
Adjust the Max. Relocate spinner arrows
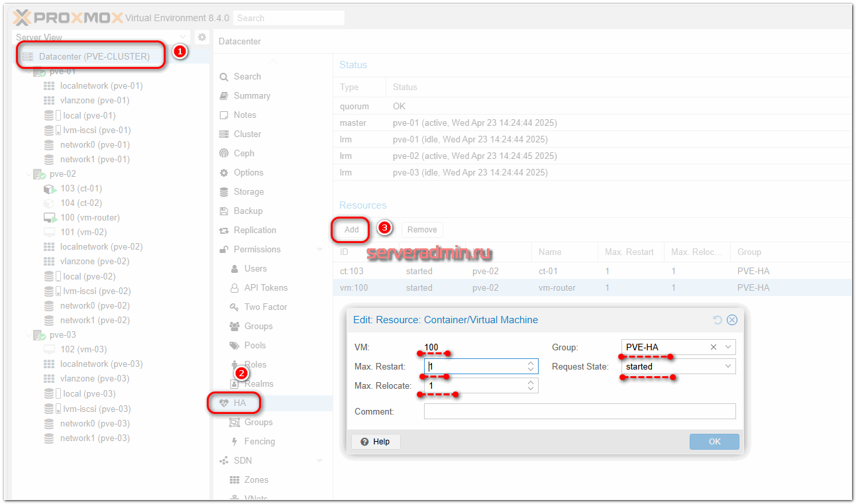(x=531, y=385)
